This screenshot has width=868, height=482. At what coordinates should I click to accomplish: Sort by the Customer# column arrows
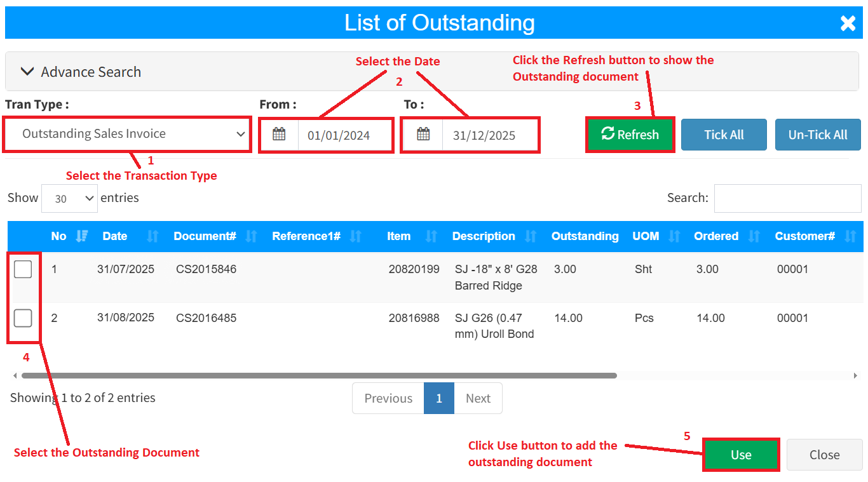(x=850, y=236)
